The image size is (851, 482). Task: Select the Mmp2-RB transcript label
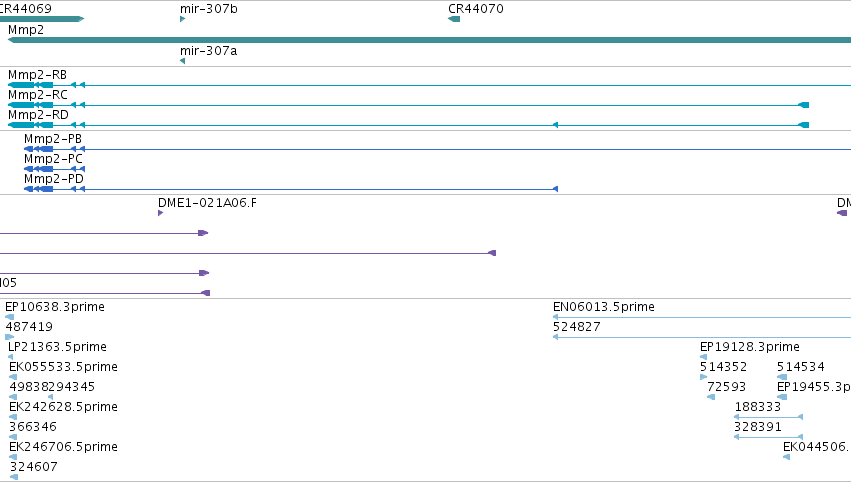[37, 74]
